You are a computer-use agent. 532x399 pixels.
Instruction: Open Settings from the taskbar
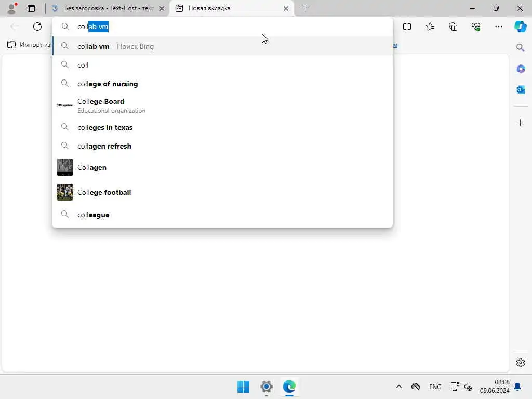(267, 387)
